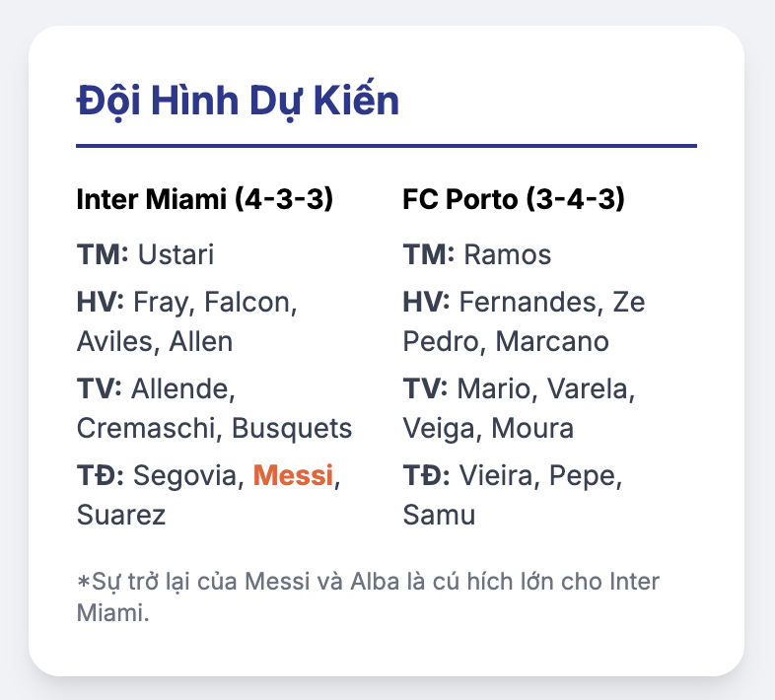Select the Inter Miami (4-3-3) team header
This screenshot has width=775, height=700.
[205, 199]
